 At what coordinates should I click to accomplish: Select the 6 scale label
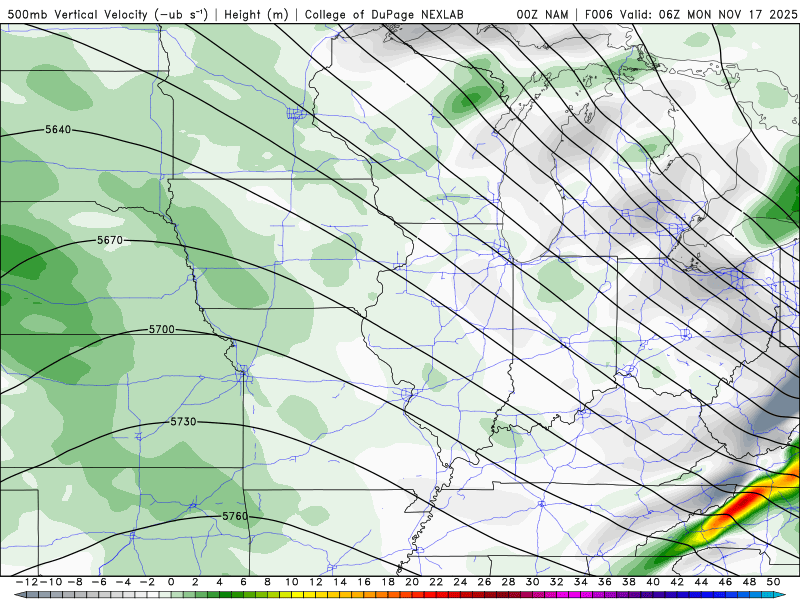coord(243,582)
